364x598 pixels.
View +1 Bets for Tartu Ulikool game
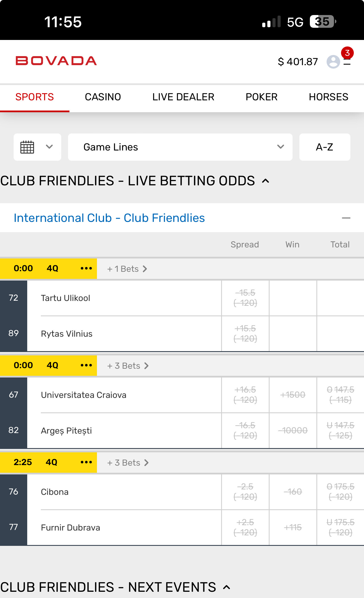(x=127, y=269)
